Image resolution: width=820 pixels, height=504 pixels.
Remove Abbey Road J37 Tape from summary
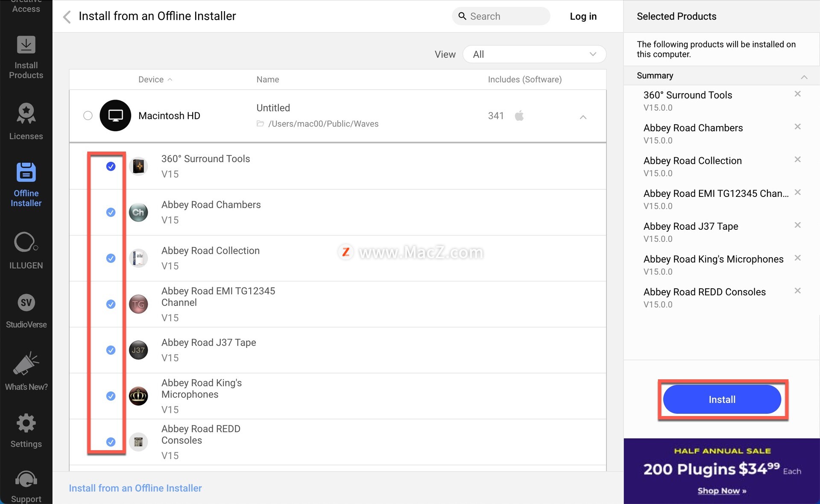coord(797,225)
